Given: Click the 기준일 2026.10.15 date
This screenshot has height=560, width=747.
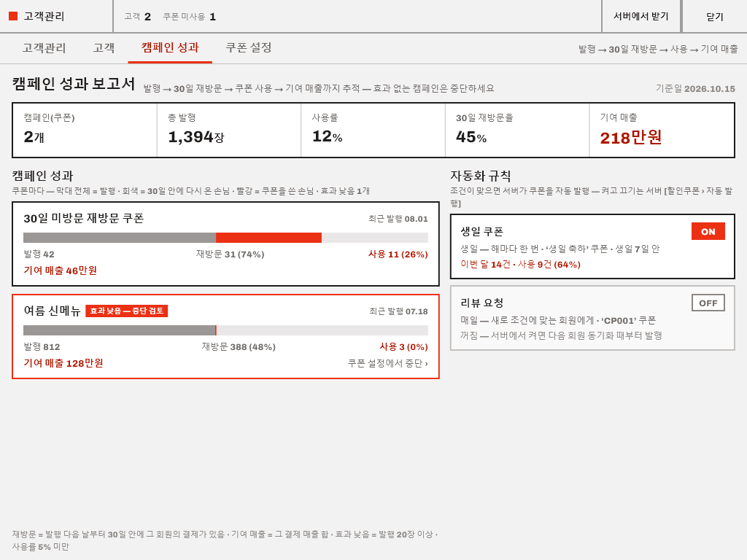Looking at the screenshot, I should [x=695, y=88].
